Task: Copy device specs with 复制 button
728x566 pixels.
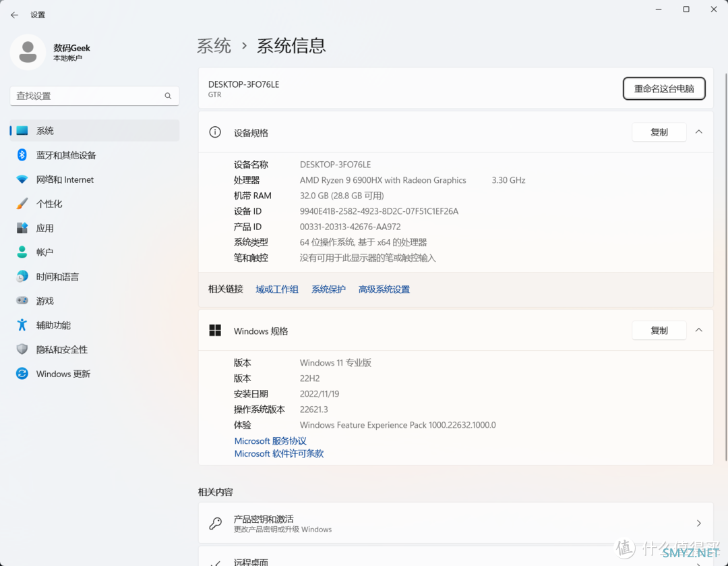Action: (659, 132)
